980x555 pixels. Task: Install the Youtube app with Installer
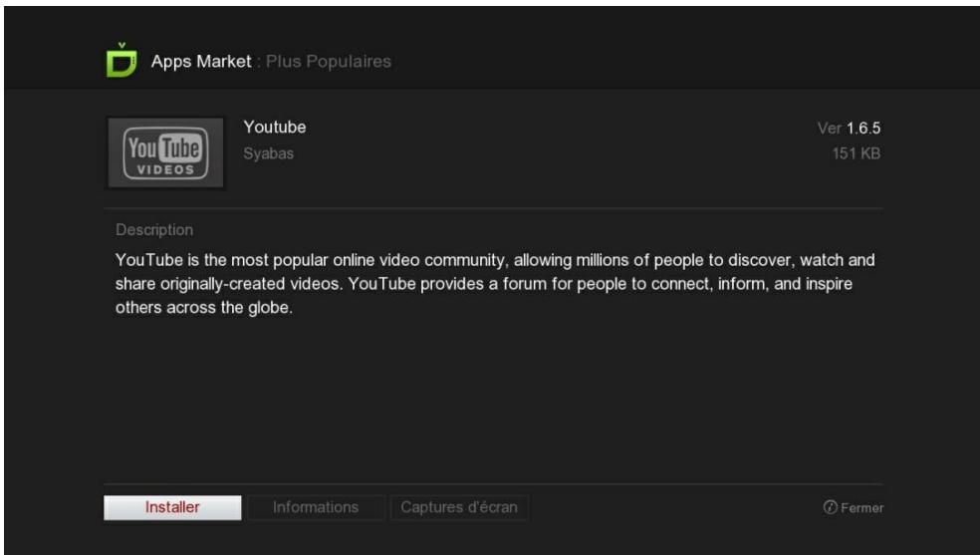pos(172,507)
